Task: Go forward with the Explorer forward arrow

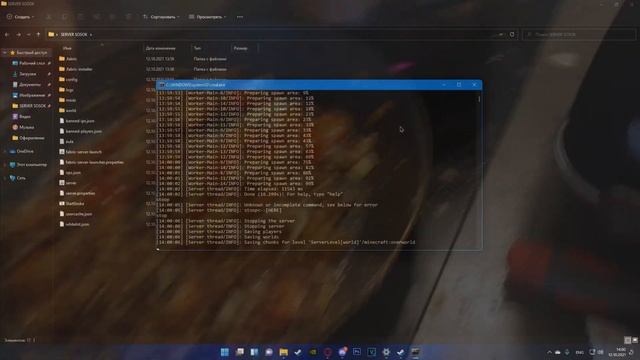Action: [18, 35]
